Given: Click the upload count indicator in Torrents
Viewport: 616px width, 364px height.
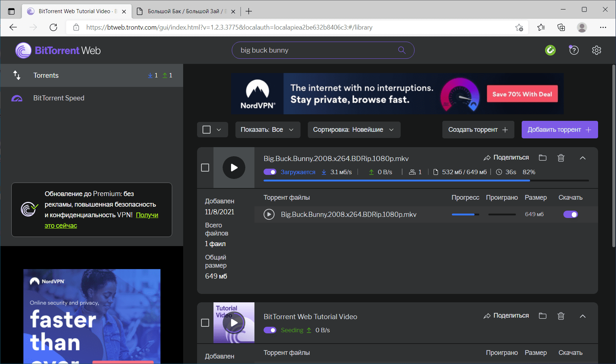Looking at the screenshot, I should 167,75.
